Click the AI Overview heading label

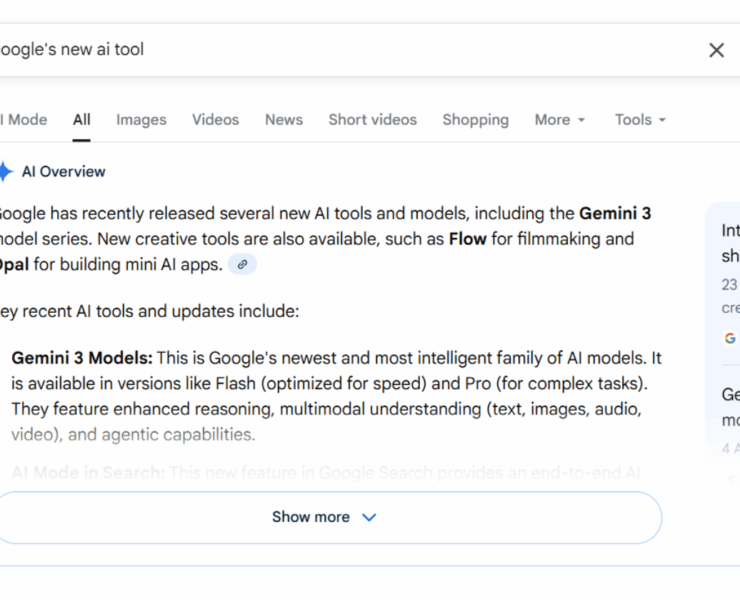(63, 172)
